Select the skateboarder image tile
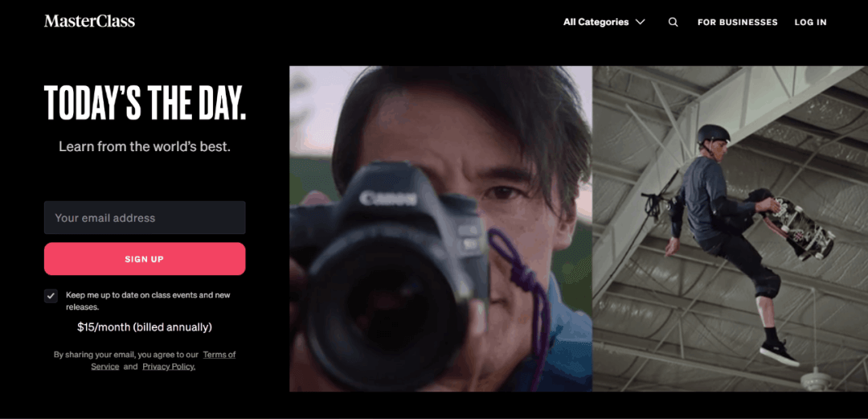868x419 pixels. [x=730, y=228]
